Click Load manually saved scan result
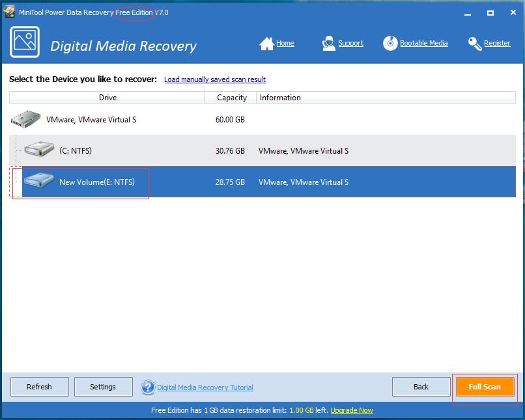 pos(215,79)
